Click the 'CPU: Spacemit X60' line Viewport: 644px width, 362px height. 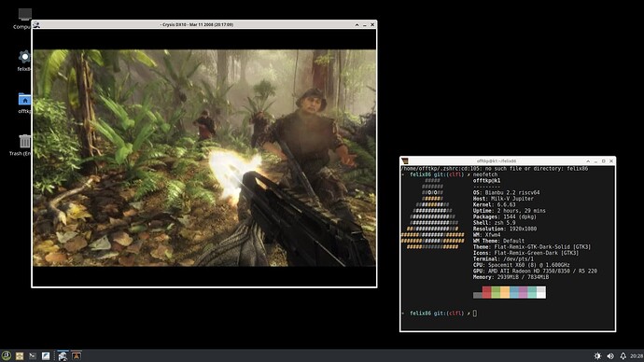[x=521, y=265]
